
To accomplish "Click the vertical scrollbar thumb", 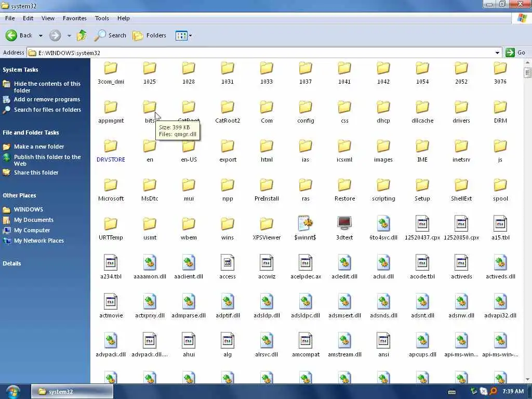I will (527, 73).
